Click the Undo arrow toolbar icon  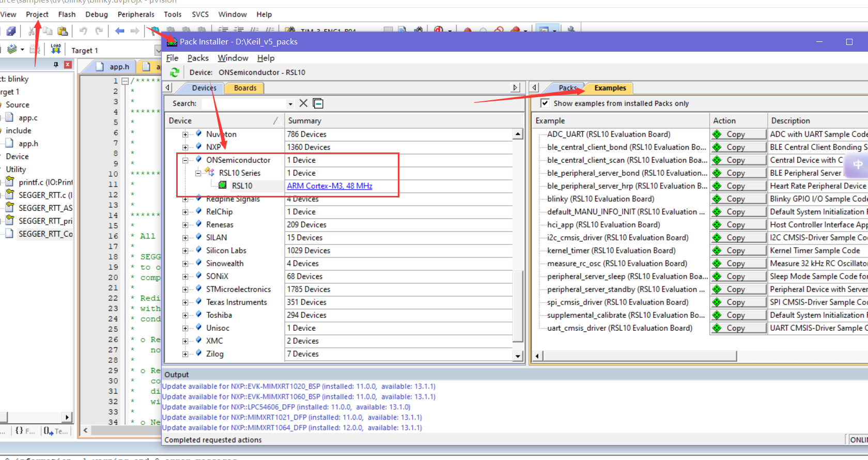[x=83, y=31]
